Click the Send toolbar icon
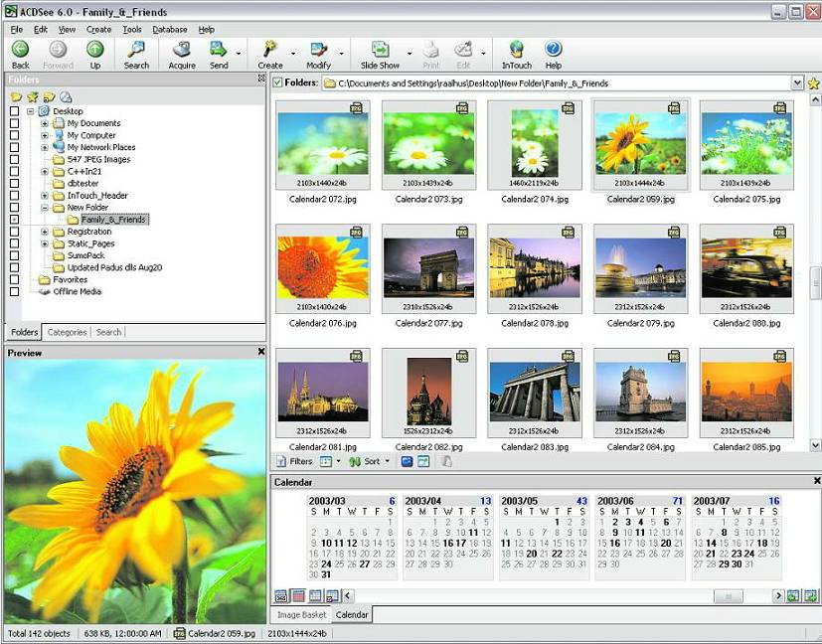 point(219,50)
